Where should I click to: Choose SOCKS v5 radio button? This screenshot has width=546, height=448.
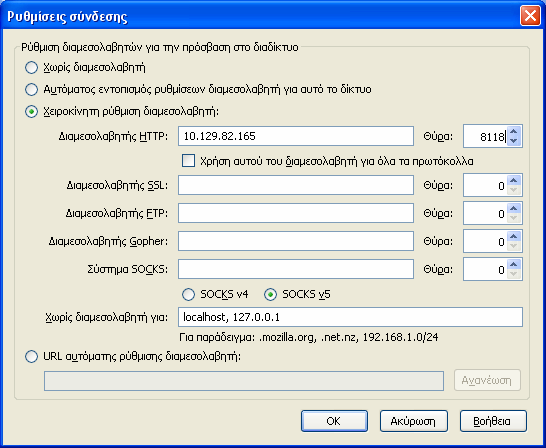coord(271,294)
